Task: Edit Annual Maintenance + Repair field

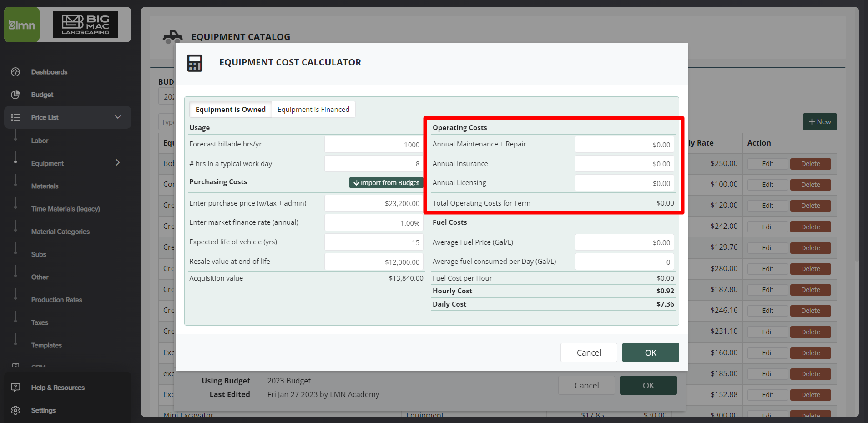Action: point(625,144)
